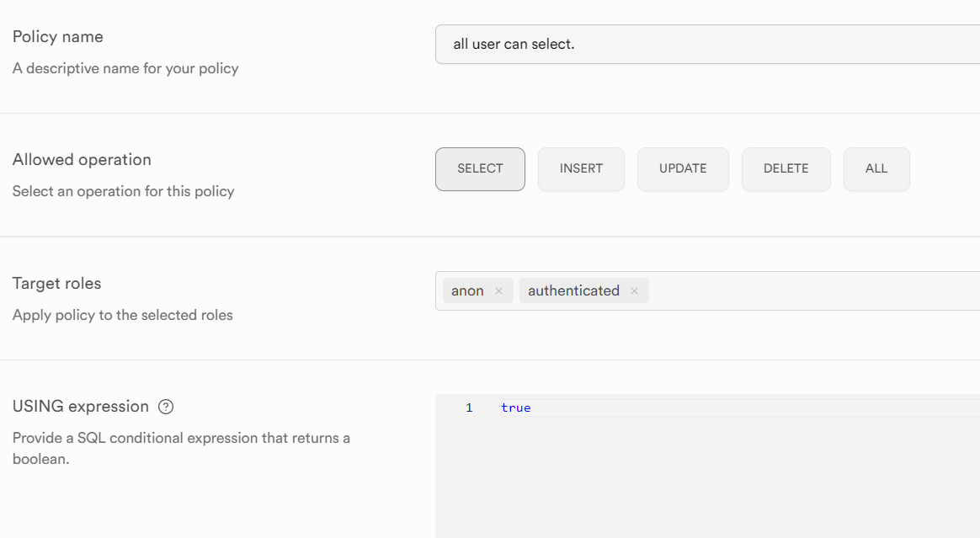Viewport: 980px width, 538px height.
Task: Switch to the DELETE operation
Action: (786, 169)
